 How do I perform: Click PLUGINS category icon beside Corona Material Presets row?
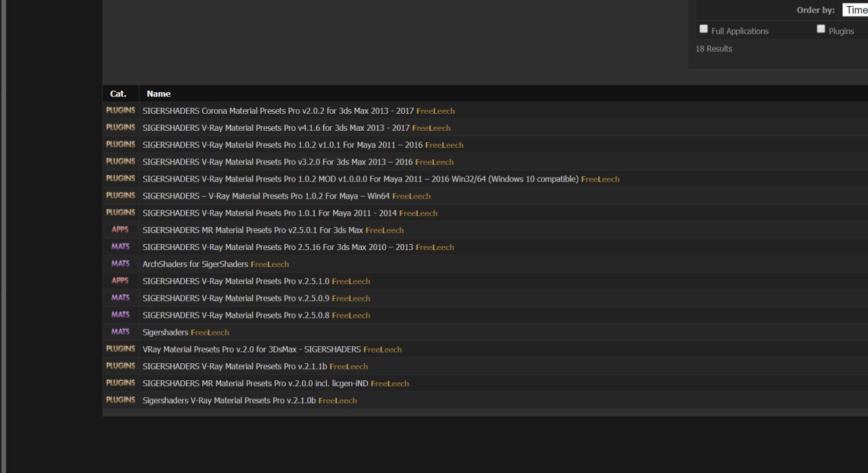(x=121, y=110)
